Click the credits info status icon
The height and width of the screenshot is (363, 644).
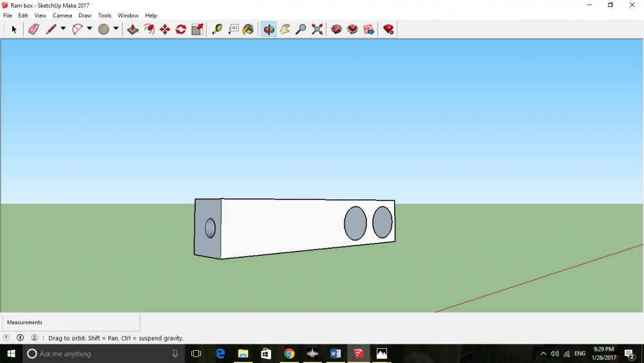[x=20, y=337]
